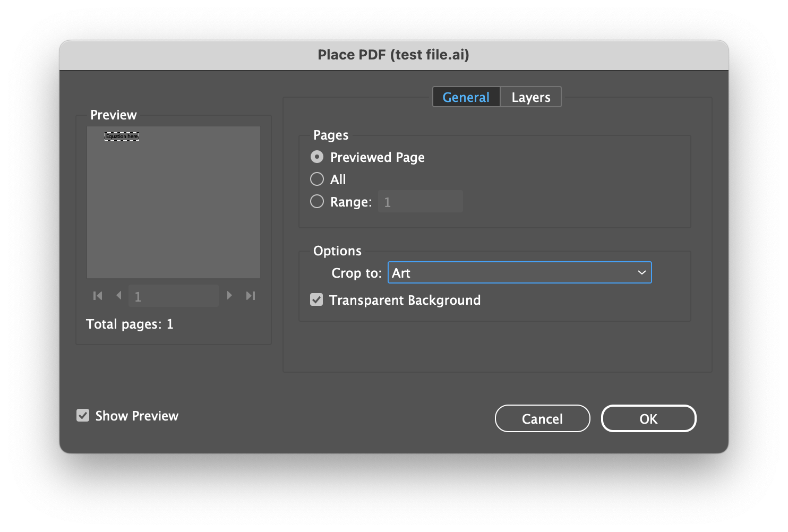
Task: Choose the All pages option
Action: 316,179
